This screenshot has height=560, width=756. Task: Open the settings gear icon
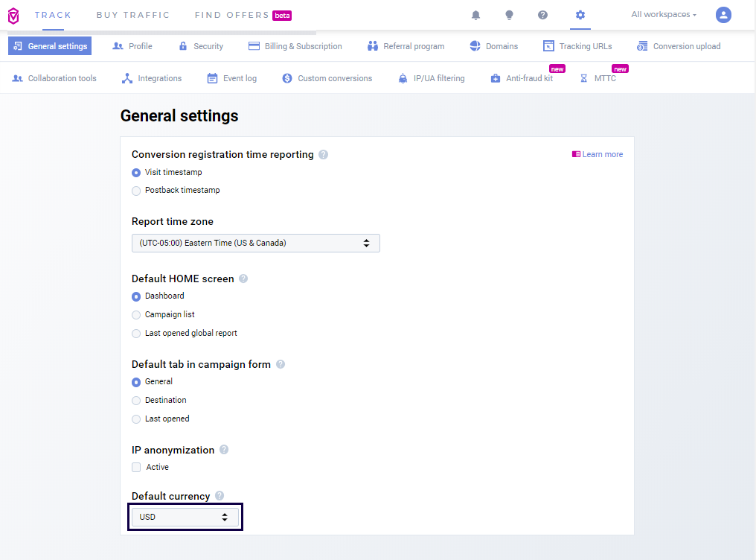[x=580, y=15]
